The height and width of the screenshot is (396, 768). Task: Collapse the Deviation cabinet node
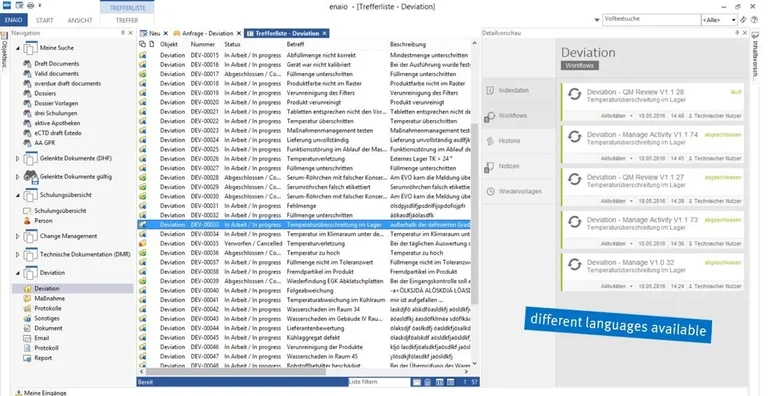click(18, 273)
